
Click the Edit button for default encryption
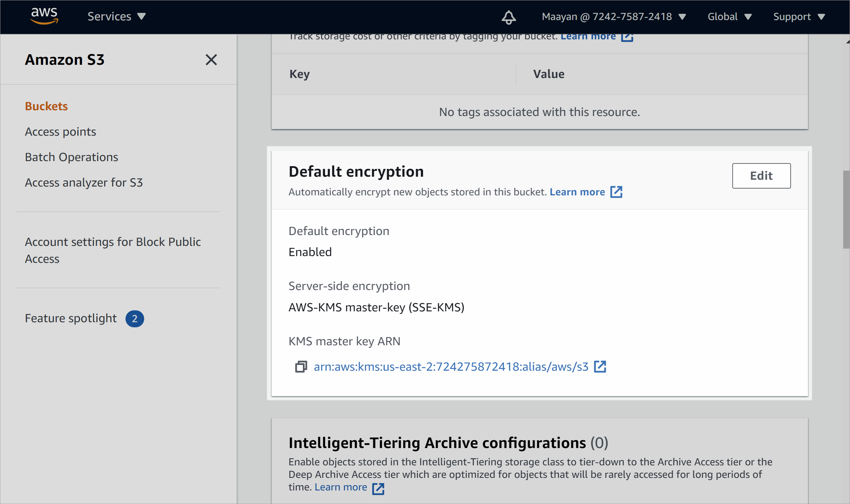click(x=762, y=175)
